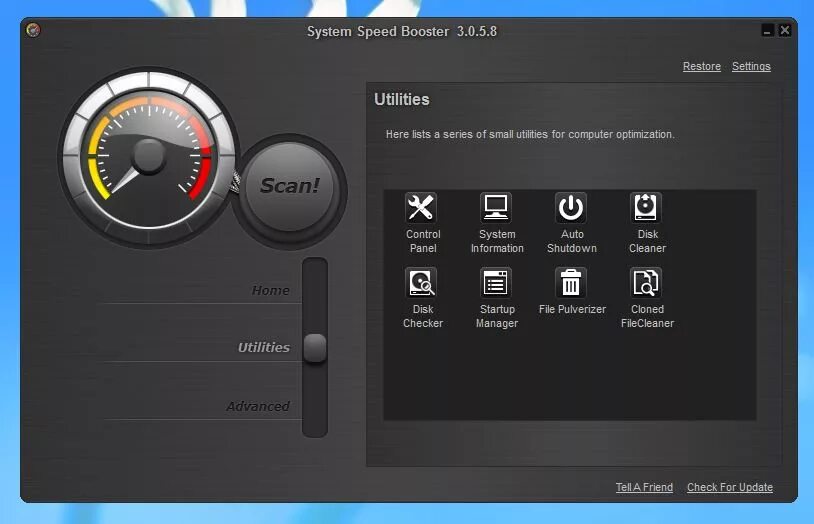Launch the Disk Checker utility icon
This screenshot has height=524, width=814.
[x=420, y=283]
